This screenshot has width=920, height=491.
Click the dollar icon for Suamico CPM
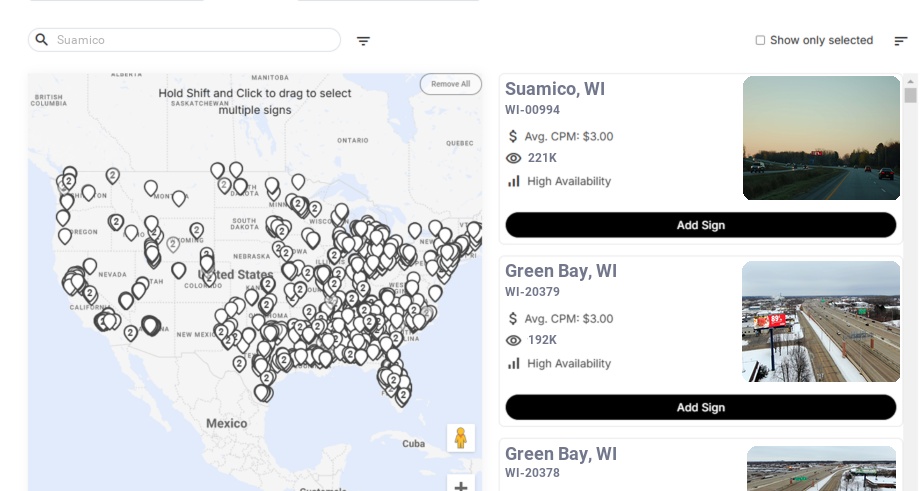point(514,136)
